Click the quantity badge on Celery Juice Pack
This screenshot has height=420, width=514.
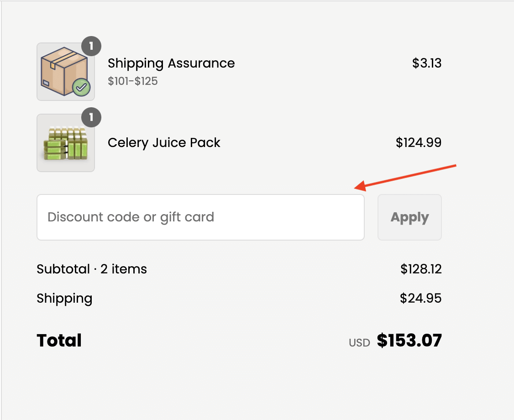coord(91,117)
